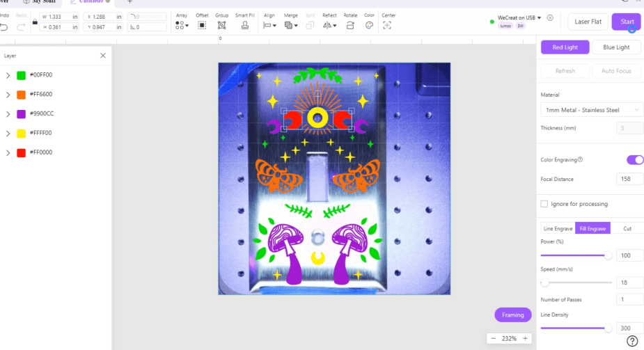Open the Material dropdown
Viewport: 644px width, 350px height.
[592, 110]
